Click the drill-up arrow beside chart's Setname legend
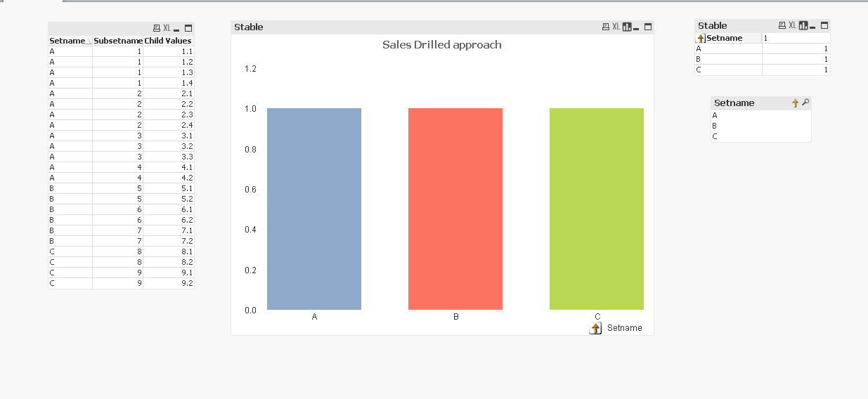868x399 pixels. [x=595, y=328]
